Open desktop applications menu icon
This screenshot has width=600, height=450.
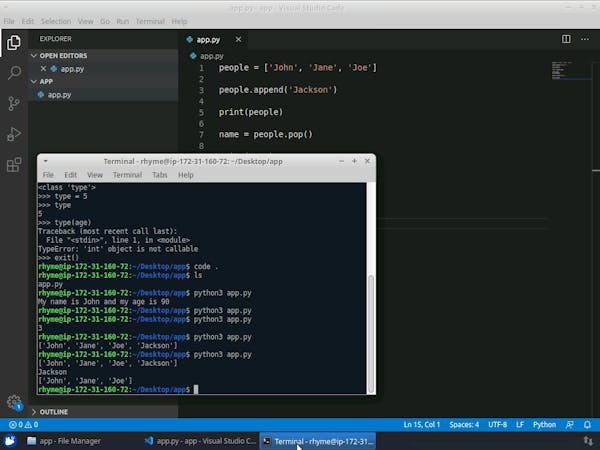(x=10, y=441)
